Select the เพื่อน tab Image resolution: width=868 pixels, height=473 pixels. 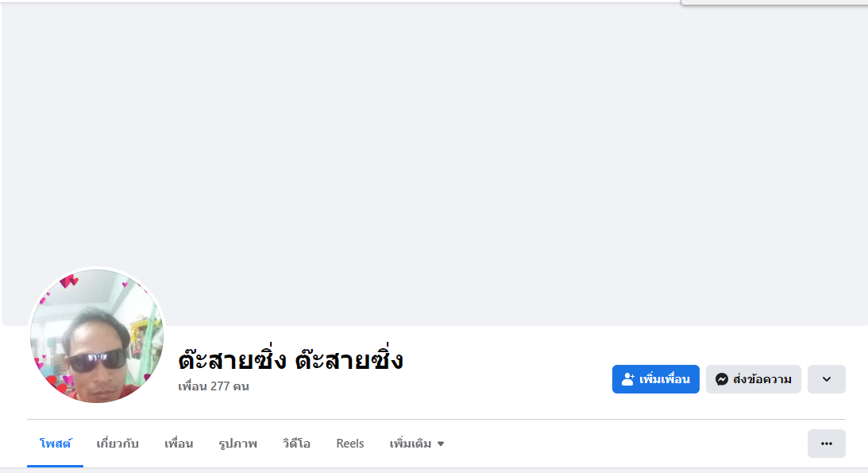(179, 444)
